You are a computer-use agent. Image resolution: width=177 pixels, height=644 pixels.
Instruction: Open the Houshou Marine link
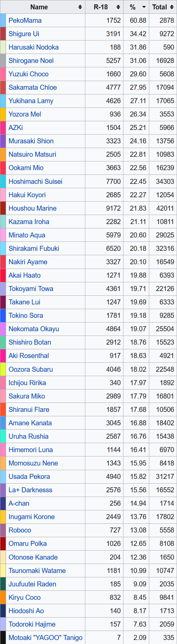(x=32, y=208)
